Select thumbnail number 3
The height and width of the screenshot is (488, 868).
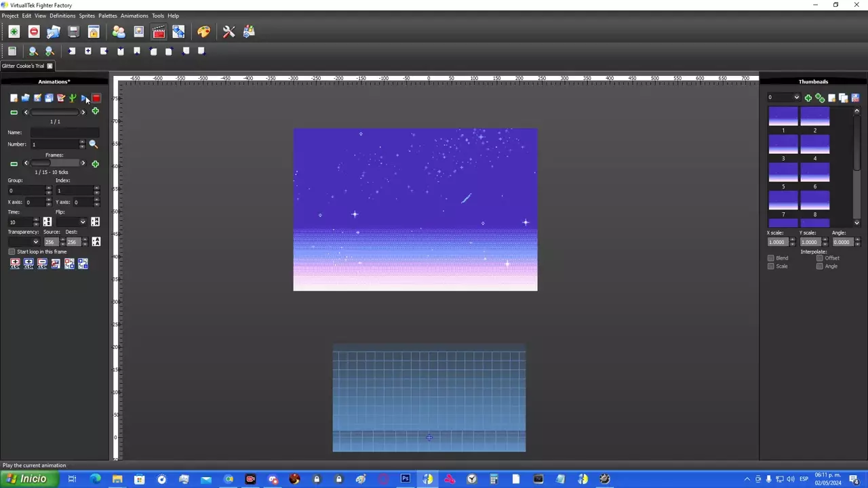(783, 144)
